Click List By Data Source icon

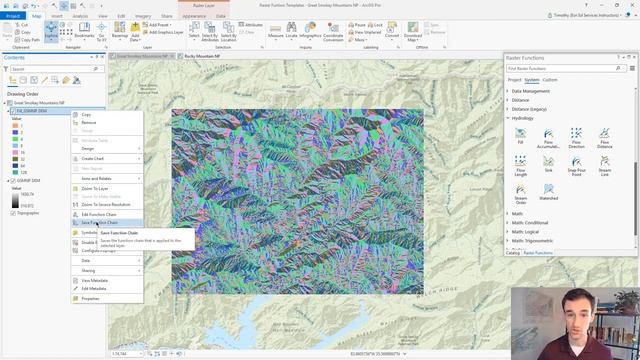(23, 80)
